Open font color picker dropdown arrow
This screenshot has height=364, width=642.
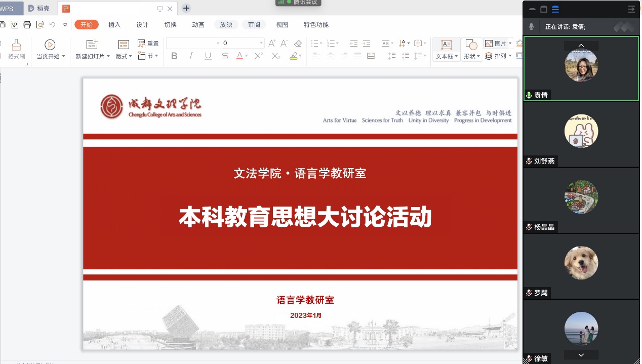click(x=247, y=56)
